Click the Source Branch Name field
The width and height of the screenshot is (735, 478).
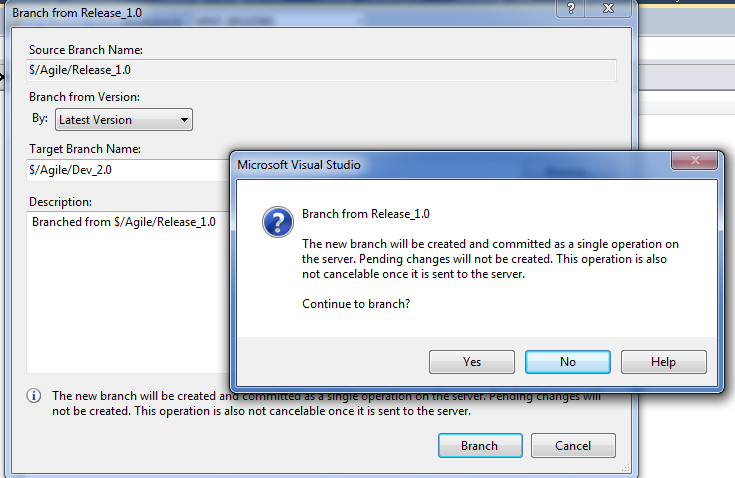click(321, 70)
